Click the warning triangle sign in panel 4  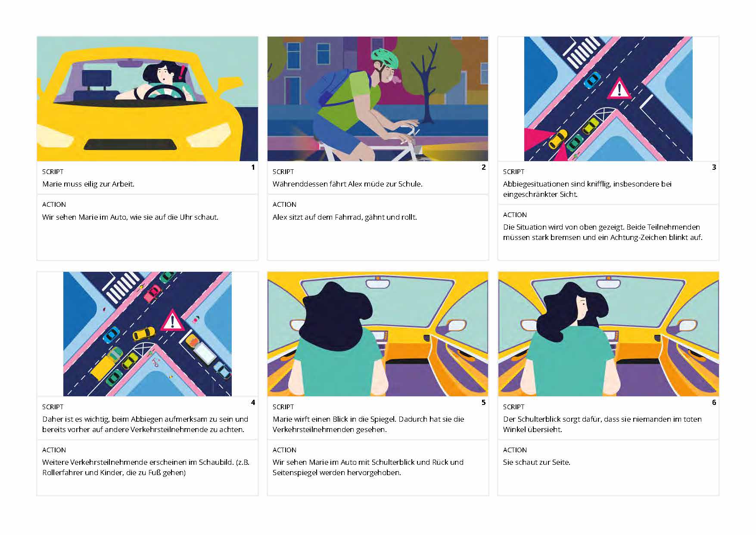point(173,320)
